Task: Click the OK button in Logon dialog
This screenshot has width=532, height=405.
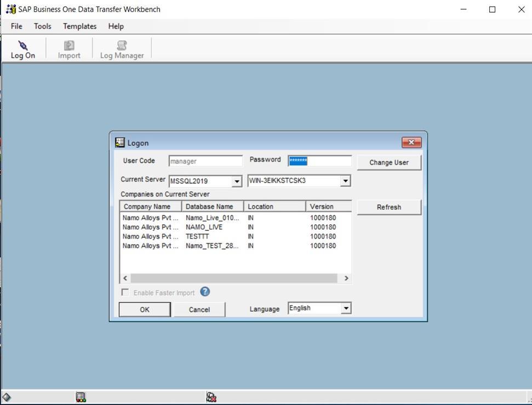Action: [x=144, y=309]
